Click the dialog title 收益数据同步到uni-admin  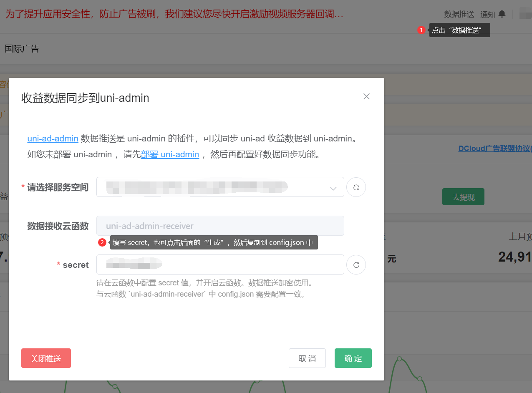pyautogui.click(x=85, y=98)
